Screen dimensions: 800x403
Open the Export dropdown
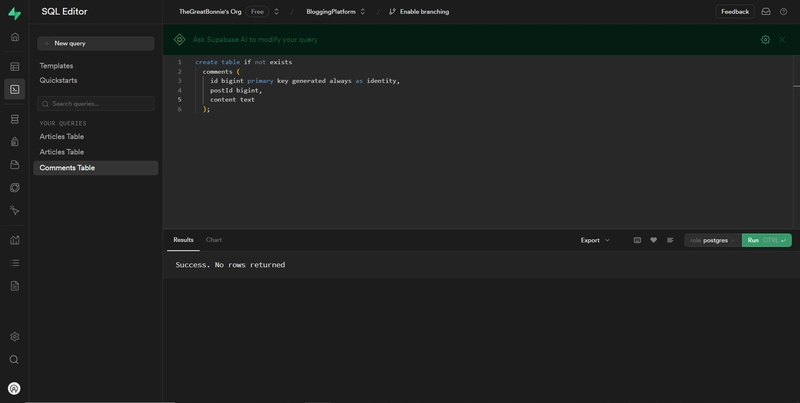(x=595, y=240)
